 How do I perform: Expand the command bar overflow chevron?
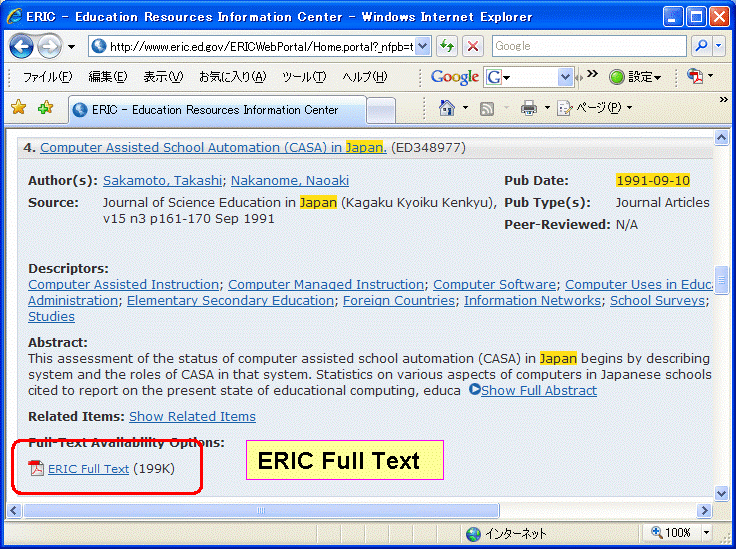click(723, 99)
